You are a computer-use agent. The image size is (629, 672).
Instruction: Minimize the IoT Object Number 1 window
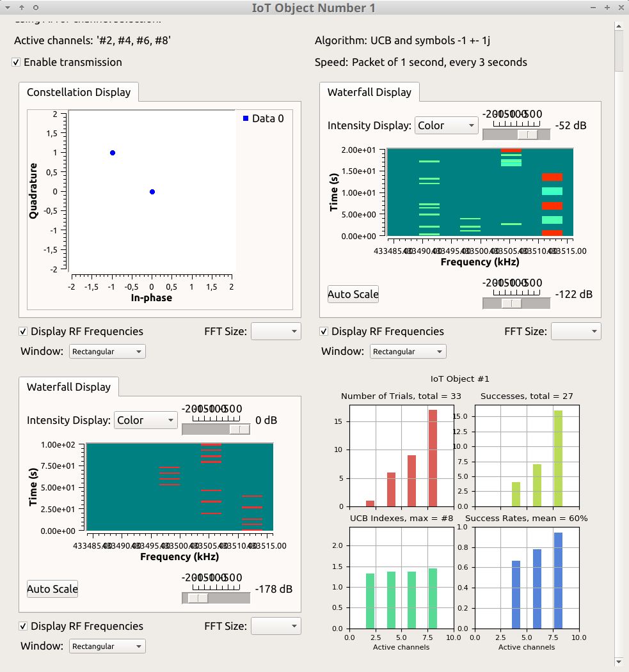[x=593, y=8]
